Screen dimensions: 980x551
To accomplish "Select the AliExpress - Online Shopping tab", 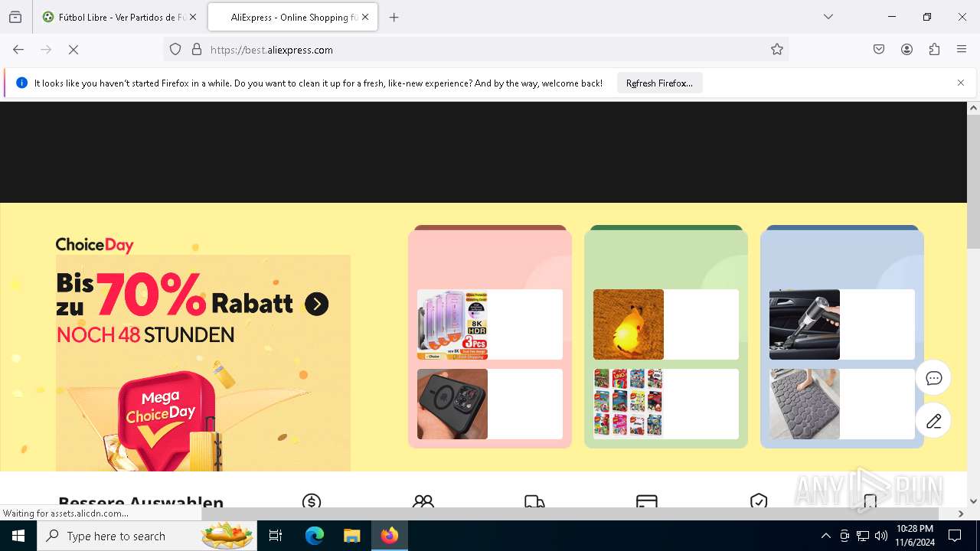I will pyautogui.click(x=292, y=17).
